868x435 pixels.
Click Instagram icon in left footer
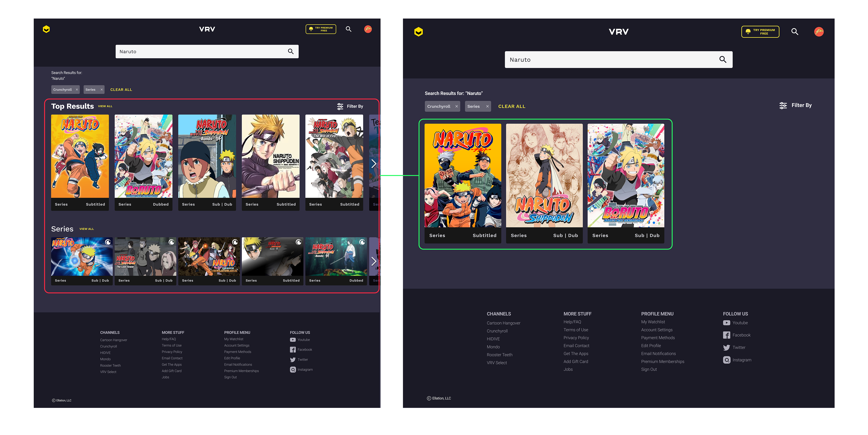(x=293, y=370)
